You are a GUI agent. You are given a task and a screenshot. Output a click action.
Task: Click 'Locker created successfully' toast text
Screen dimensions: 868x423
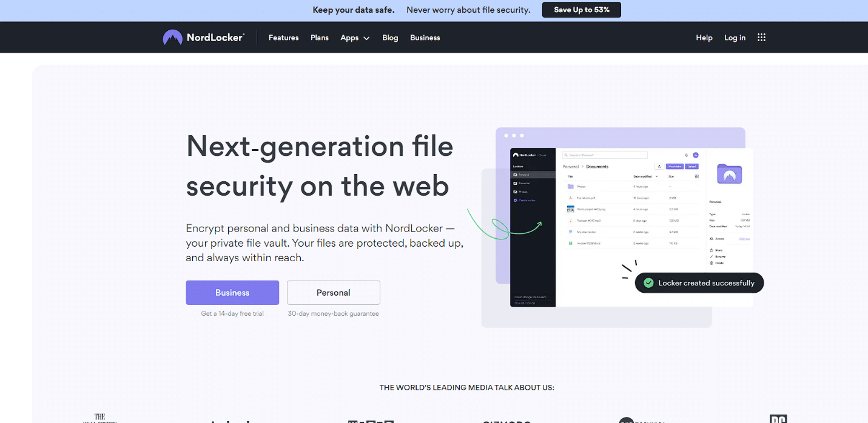coord(707,283)
